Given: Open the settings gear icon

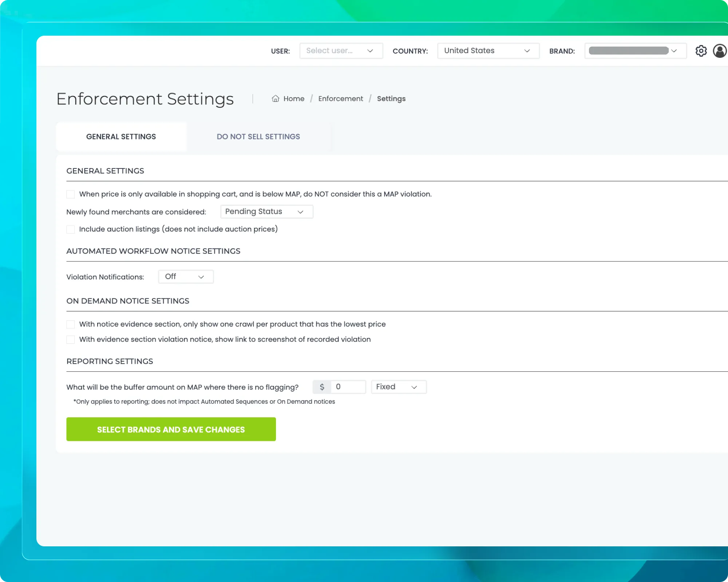Looking at the screenshot, I should tap(701, 51).
